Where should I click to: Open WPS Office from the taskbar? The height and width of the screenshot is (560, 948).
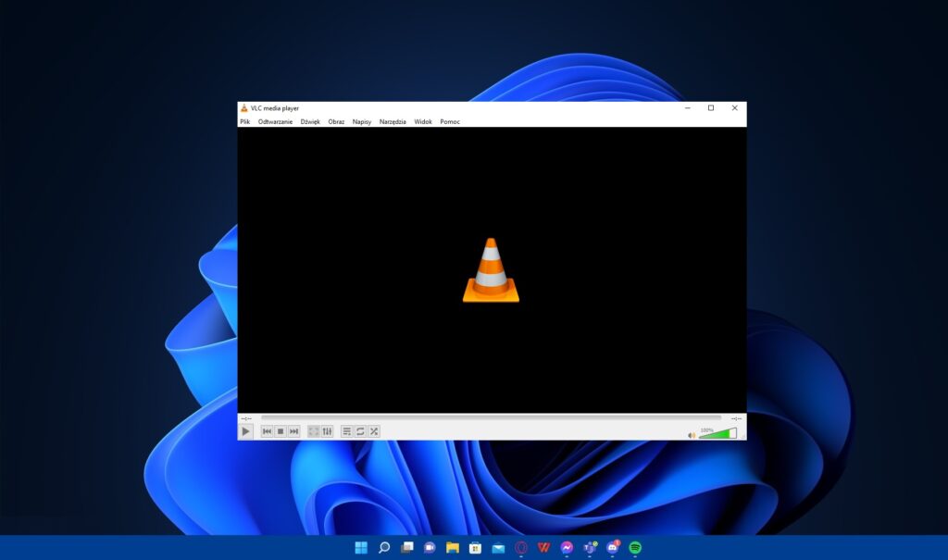[543, 548]
